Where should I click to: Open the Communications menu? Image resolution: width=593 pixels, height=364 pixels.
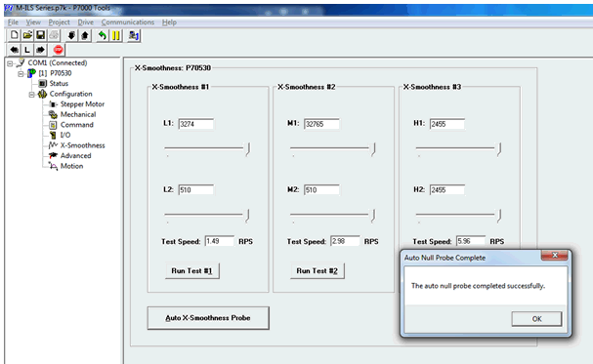127,22
